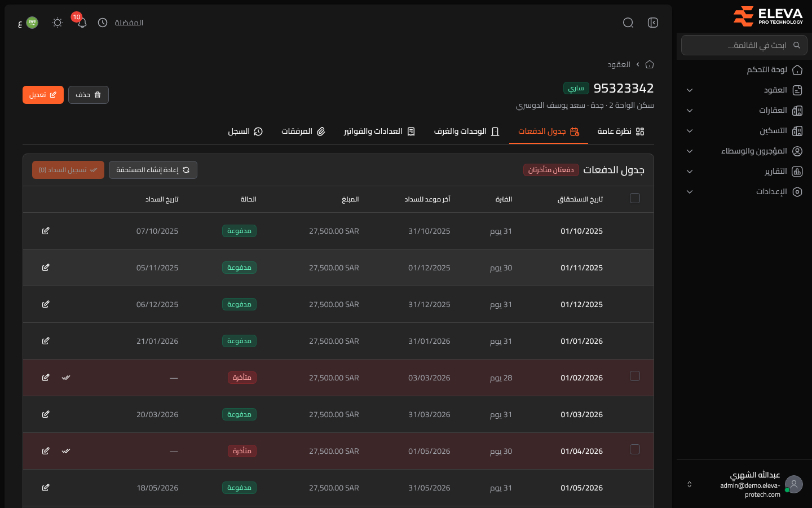This screenshot has width=812, height=508.
Task: Open the favorites clock icon
Action: click(x=103, y=23)
